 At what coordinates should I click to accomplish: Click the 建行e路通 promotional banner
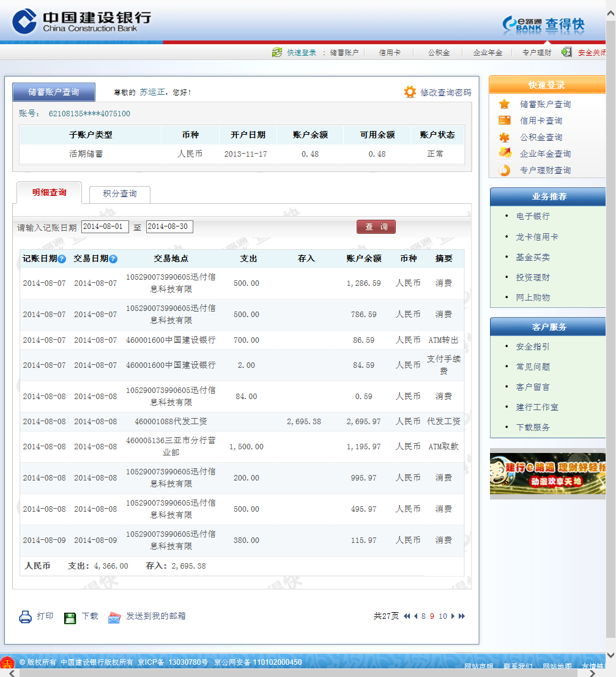coord(547,474)
